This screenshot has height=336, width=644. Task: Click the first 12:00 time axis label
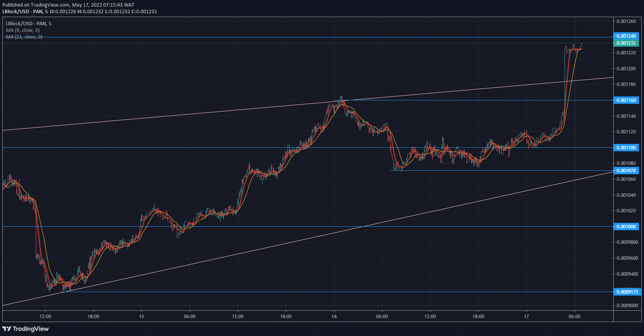click(x=45, y=317)
